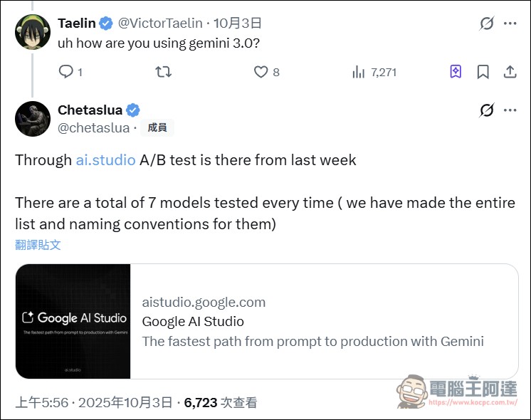Like Taelin's tweet with the heart

[261, 72]
